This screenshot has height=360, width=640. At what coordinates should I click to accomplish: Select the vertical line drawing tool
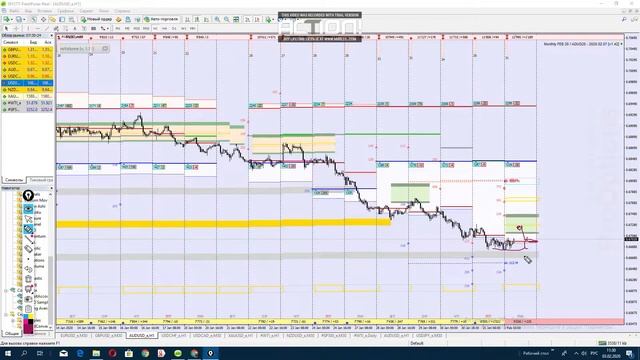pos(28,28)
